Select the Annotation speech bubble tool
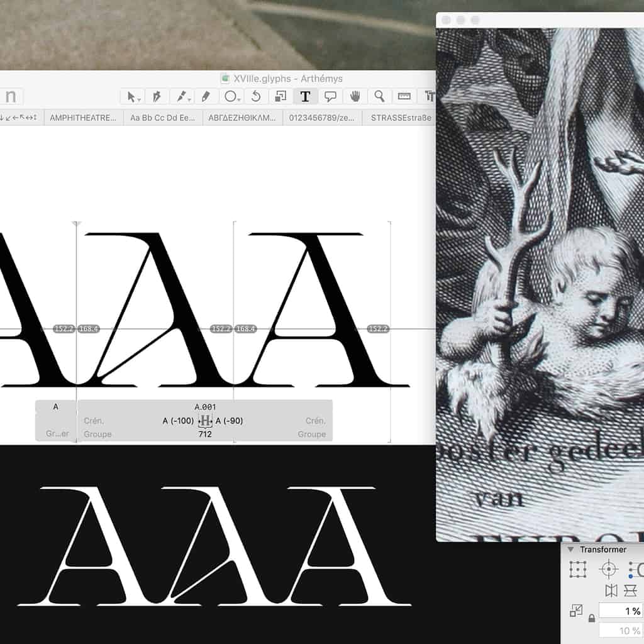 [330, 96]
